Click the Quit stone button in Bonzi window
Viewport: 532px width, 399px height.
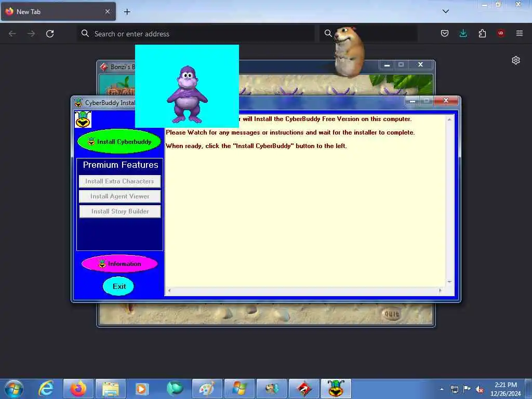pos(392,314)
